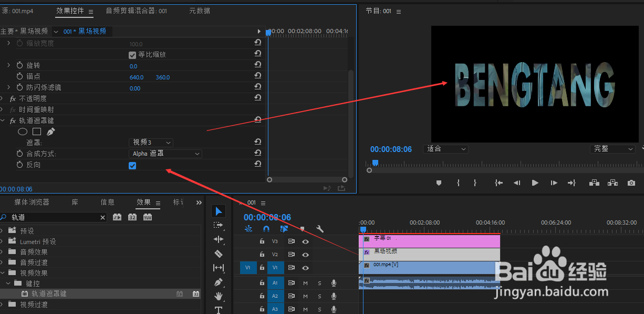Export frame with camera icon
This screenshot has height=314, width=644.
pyautogui.click(x=631, y=183)
